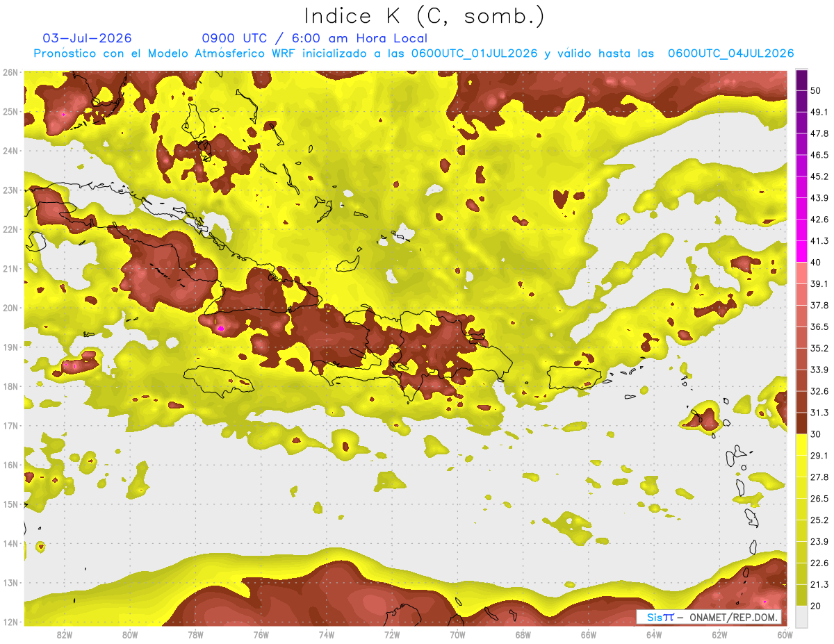834x644 pixels.
Task: Select the dark brown swatch between 30 and 31.3
Action: [x=801, y=423]
